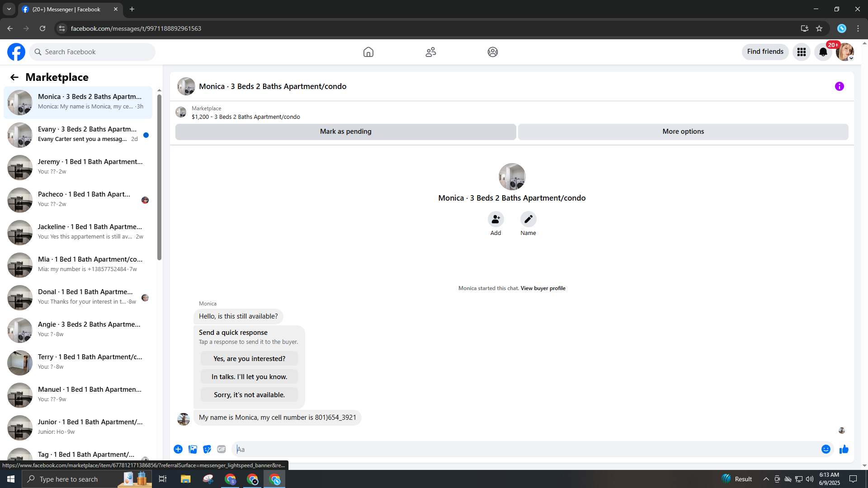The height and width of the screenshot is (488, 868).
Task: Send quick reply "In talks. I'll let you know."
Action: click(x=250, y=377)
